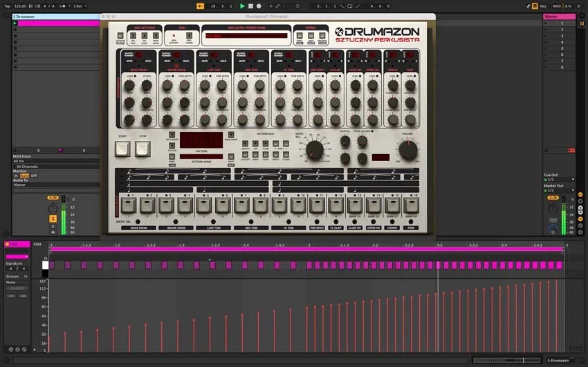Click the Stop button in Ableton transport
The image size is (588, 367).
[250, 6]
